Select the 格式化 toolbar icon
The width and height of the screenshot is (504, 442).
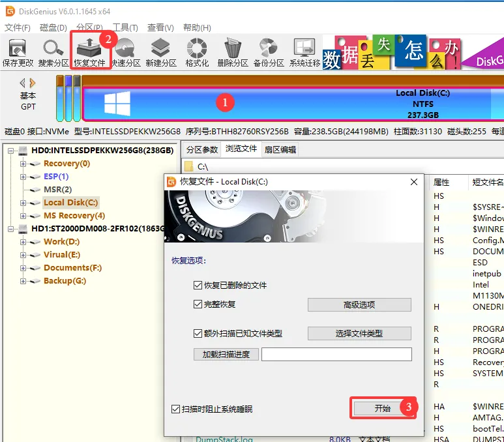pos(197,53)
